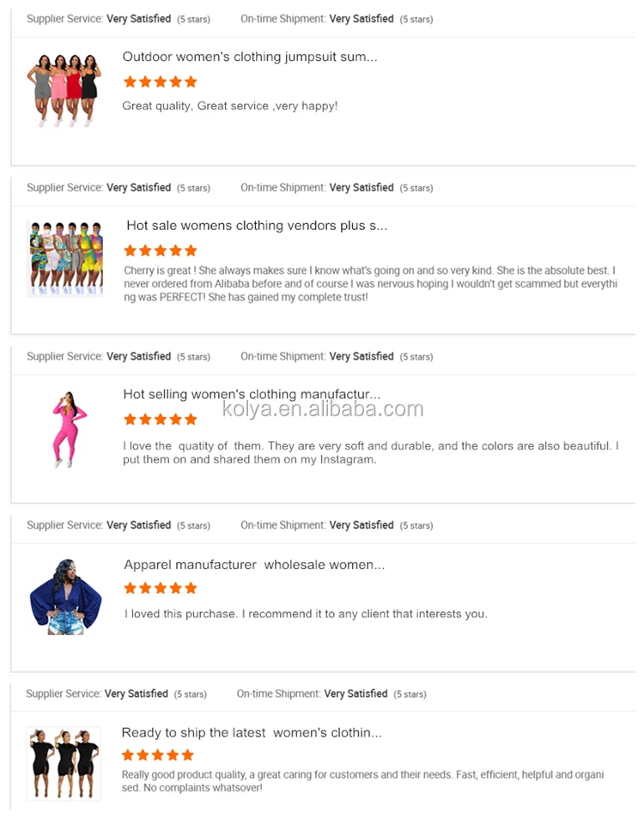
Task: Open 'Ready to ship the latest' title
Action: [252, 732]
